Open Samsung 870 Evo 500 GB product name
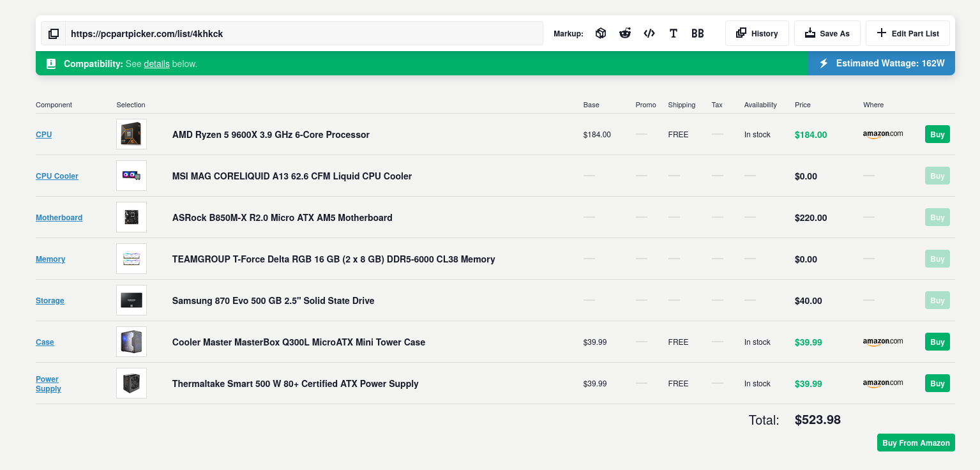This screenshot has height=470, width=980. pos(273,301)
